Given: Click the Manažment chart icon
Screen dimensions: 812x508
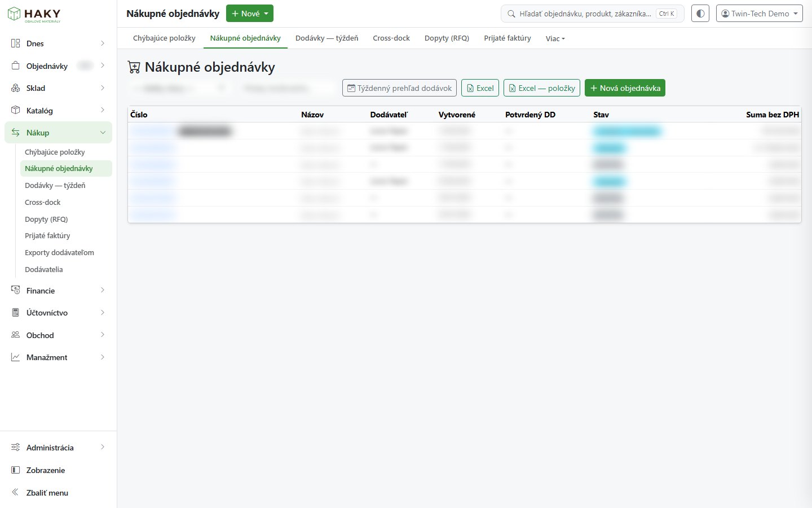Looking at the screenshot, I should (16, 357).
